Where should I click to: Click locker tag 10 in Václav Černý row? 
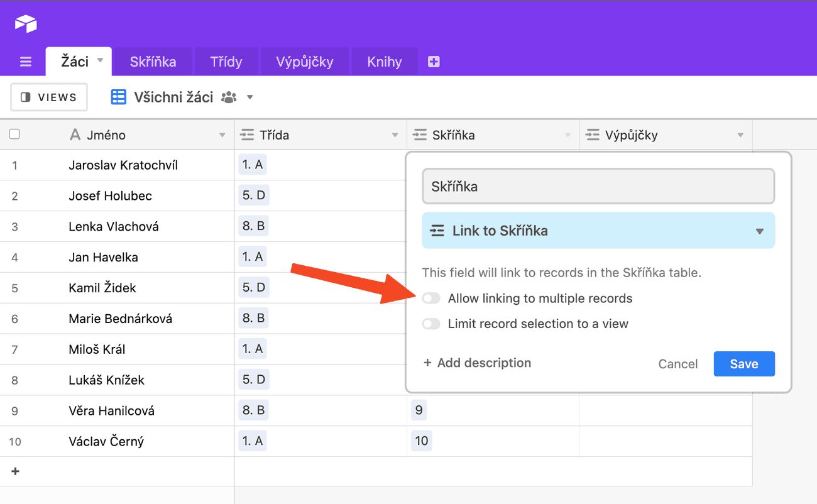[422, 441]
